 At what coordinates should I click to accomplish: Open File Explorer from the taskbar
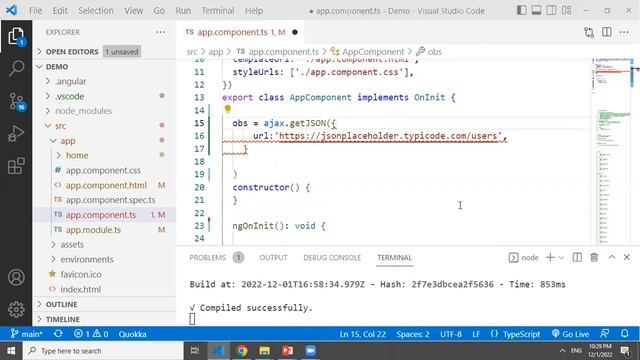(x=264, y=351)
